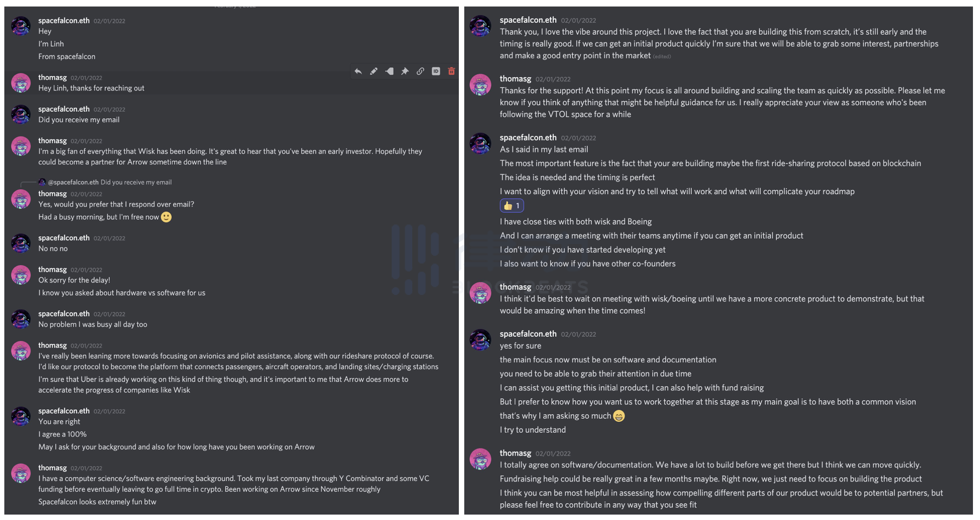Click spacefalcon.eth avatar beside "yes for sure"
Image resolution: width=980 pixels, height=520 pixels.
click(x=480, y=340)
